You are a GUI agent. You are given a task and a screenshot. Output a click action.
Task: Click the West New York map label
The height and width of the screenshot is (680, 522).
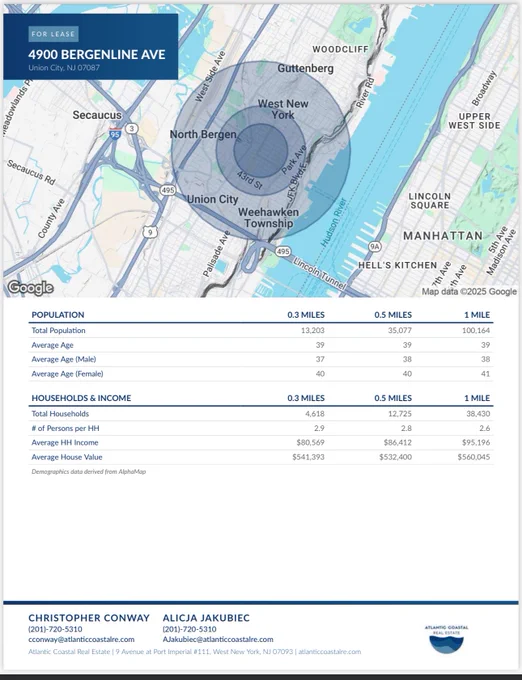click(283, 109)
